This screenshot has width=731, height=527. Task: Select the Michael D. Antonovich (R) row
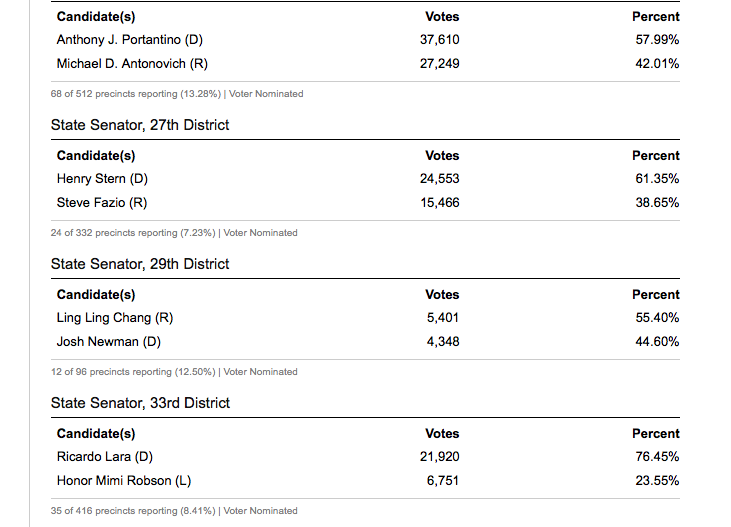[132, 63]
